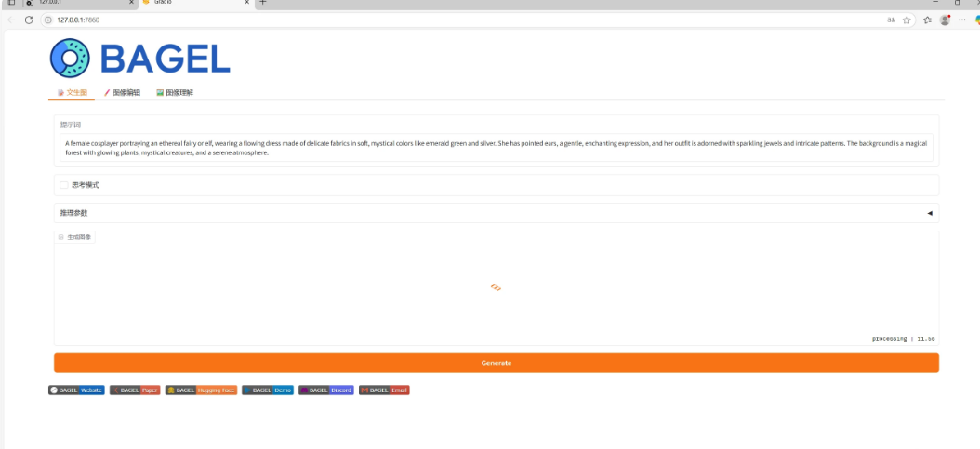Screen dimensions: 980x449
Task: Expand the 推理参数 accordion arrow
Action: tap(930, 213)
